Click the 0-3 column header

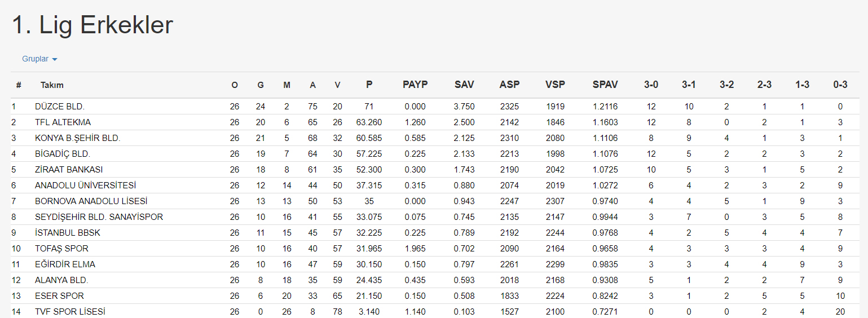click(x=840, y=85)
